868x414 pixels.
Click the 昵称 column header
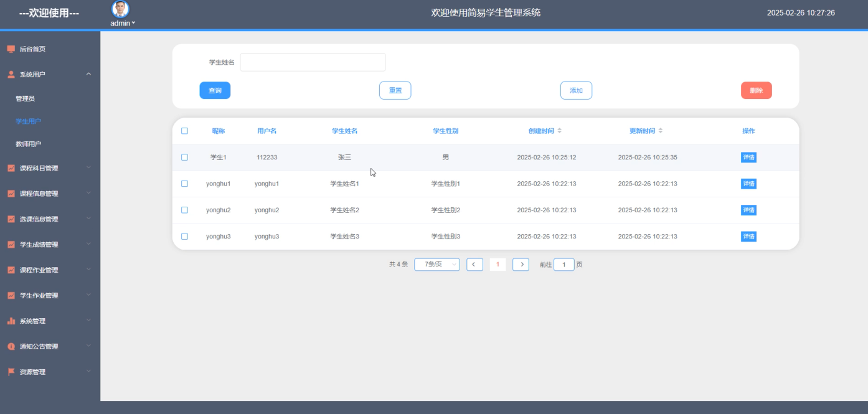coord(218,131)
